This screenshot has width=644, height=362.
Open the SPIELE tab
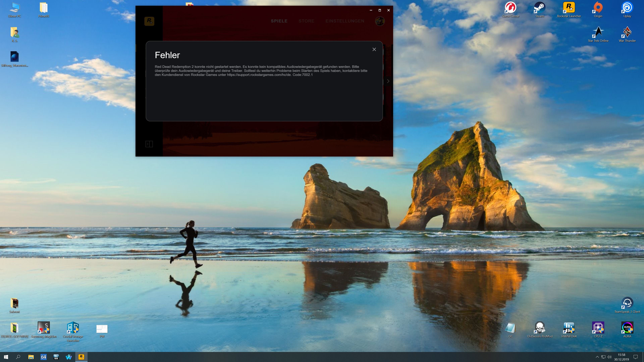pos(279,21)
